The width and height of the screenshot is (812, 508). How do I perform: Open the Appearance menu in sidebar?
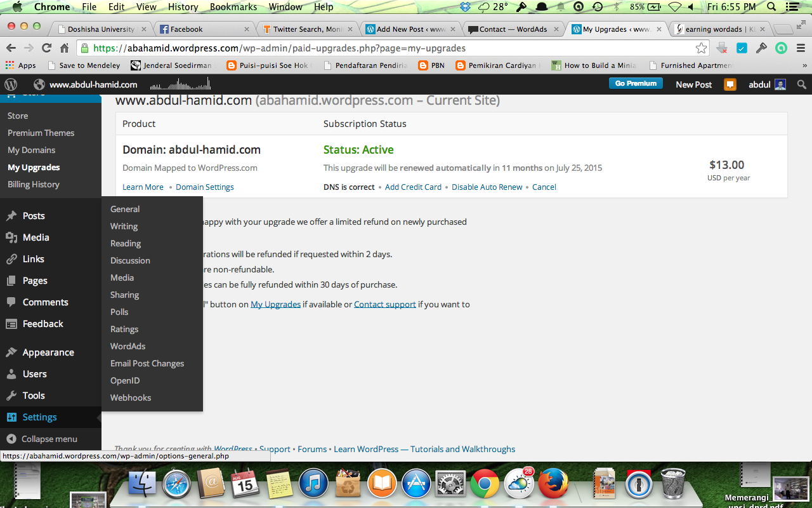[x=48, y=352]
